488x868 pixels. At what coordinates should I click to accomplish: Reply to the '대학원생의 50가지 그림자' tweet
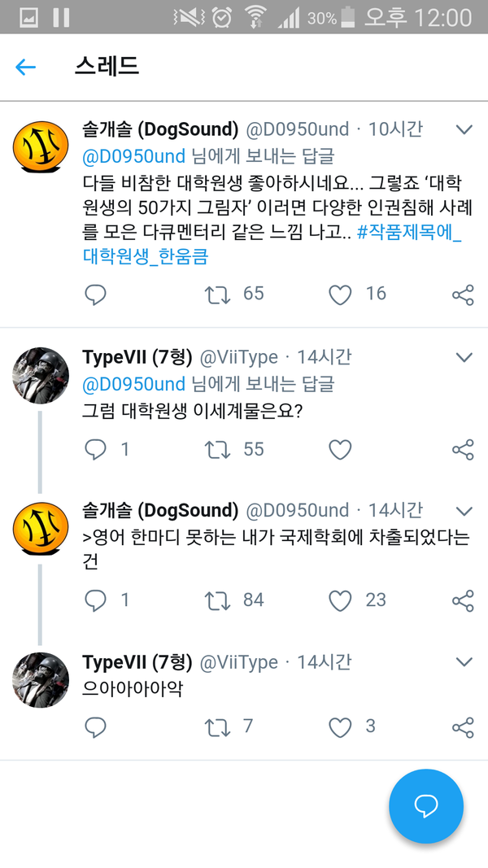coord(96,294)
